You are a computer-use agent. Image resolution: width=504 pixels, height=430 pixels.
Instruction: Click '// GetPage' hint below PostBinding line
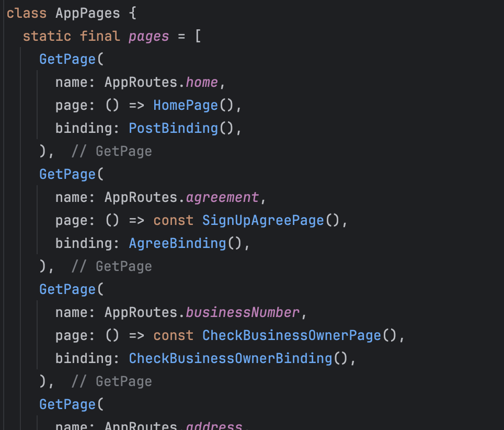tap(111, 152)
